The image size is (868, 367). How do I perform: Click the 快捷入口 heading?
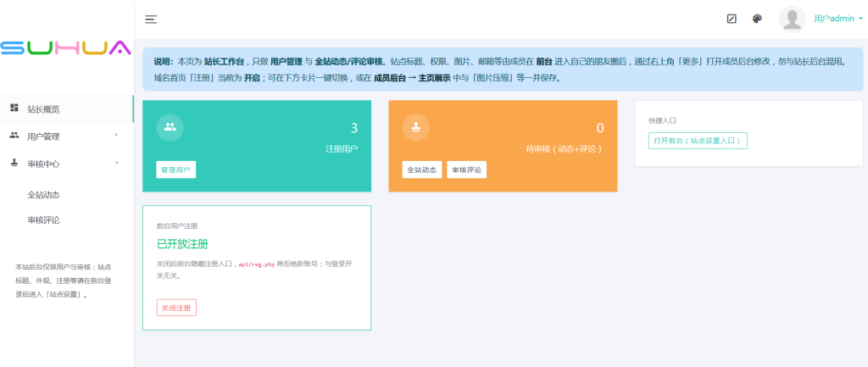click(x=663, y=120)
